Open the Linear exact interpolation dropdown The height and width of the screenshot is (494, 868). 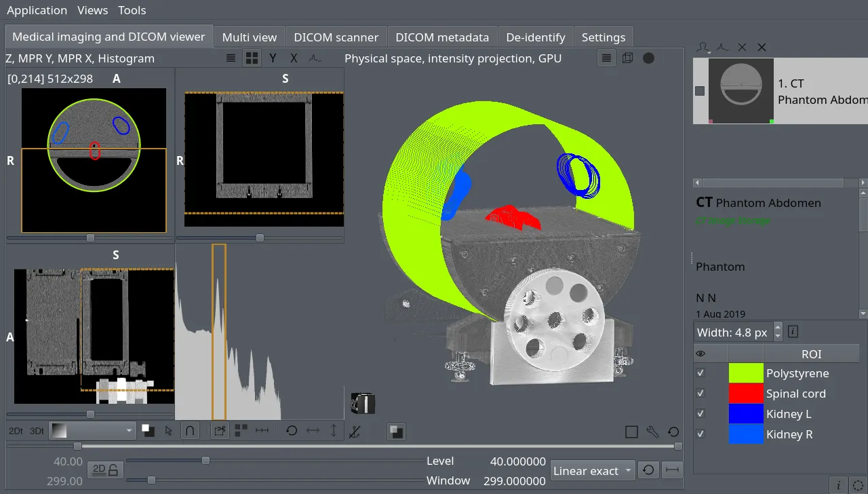click(593, 470)
